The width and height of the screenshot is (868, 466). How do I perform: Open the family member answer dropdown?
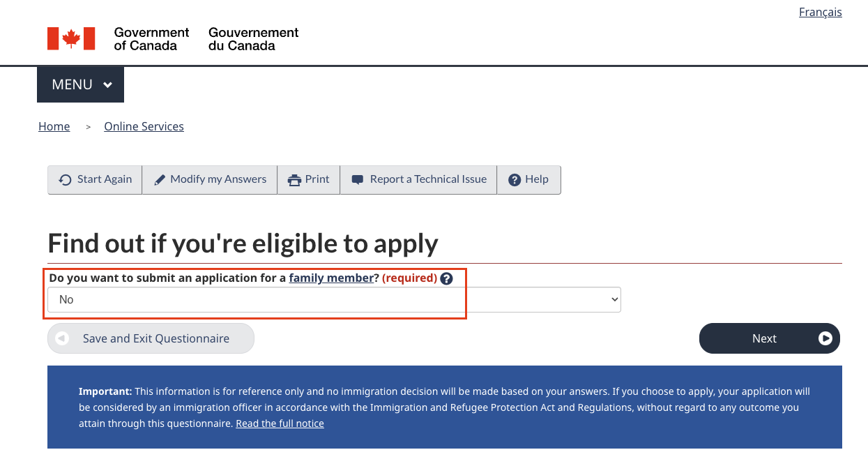333,299
